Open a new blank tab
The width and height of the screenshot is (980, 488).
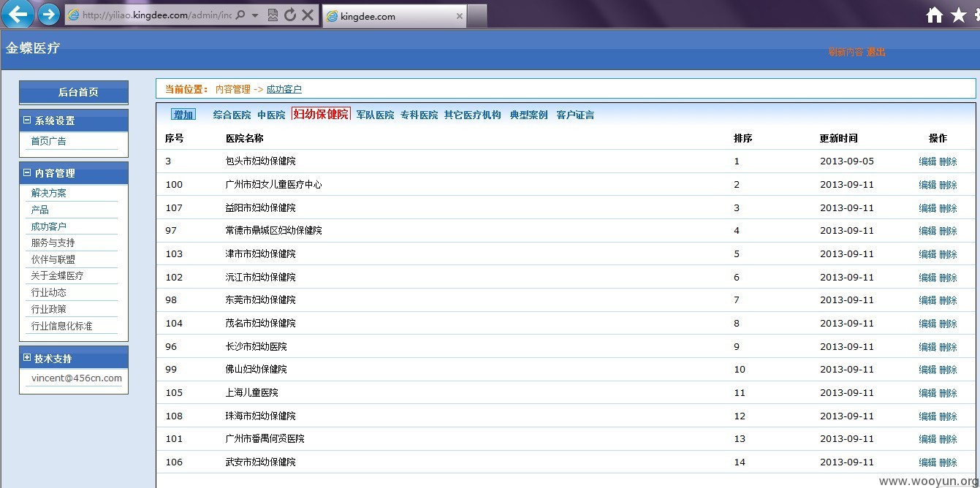(477, 16)
